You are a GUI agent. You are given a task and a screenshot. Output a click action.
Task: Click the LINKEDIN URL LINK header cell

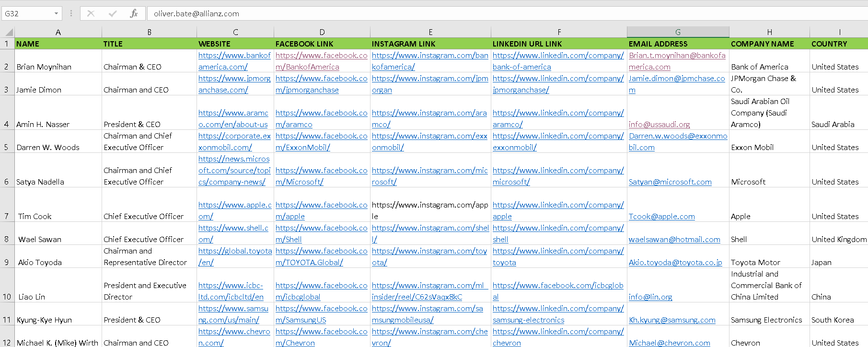click(x=559, y=44)
